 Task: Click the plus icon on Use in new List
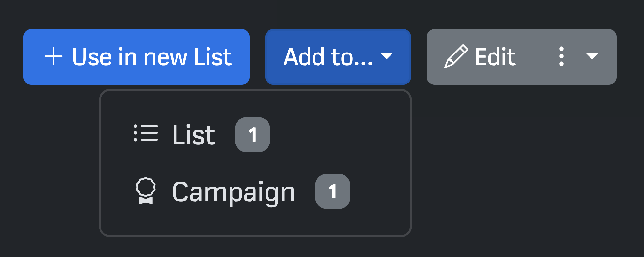tap(54, 56)
